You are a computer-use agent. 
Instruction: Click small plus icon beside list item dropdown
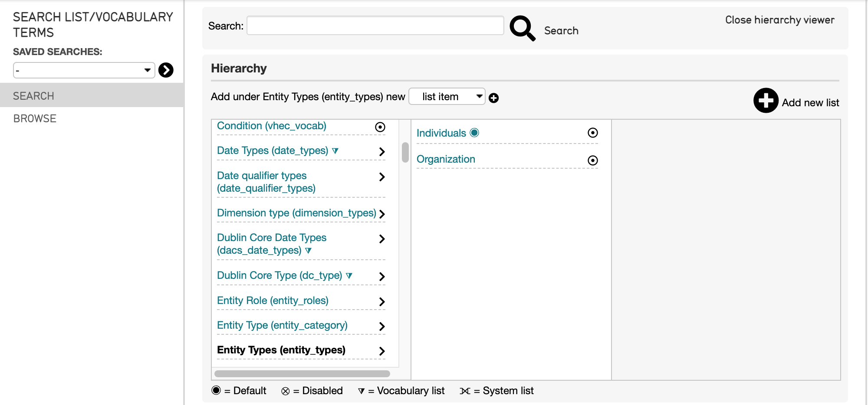pyautogui.click(x=493, y=98)
